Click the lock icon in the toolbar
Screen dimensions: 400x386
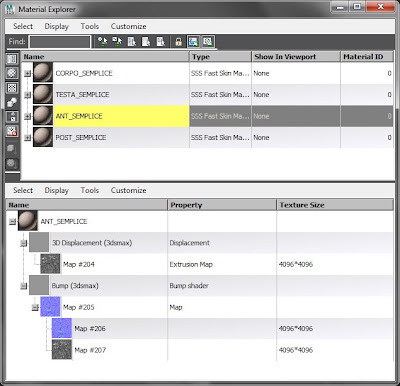(179, 42)
